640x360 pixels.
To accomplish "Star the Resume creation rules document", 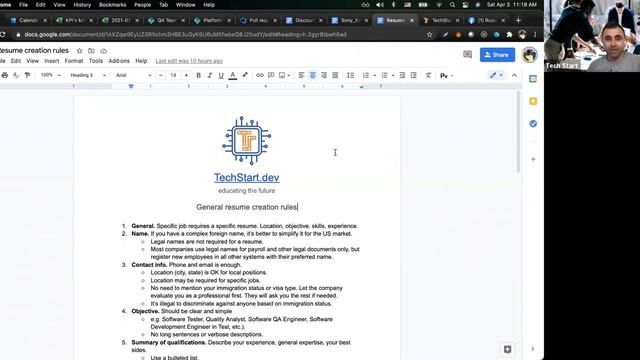I will [x=80, y=51].
